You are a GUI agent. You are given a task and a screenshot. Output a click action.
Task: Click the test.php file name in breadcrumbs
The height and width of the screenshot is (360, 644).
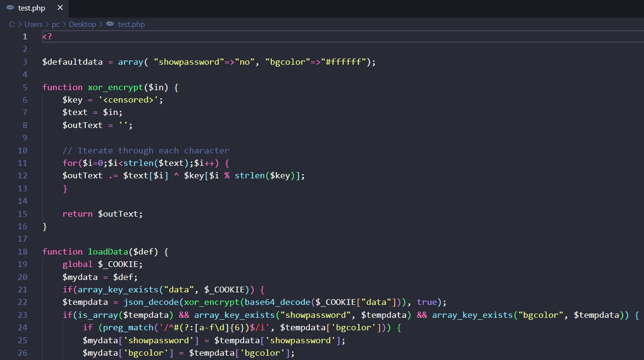point(131,24)
